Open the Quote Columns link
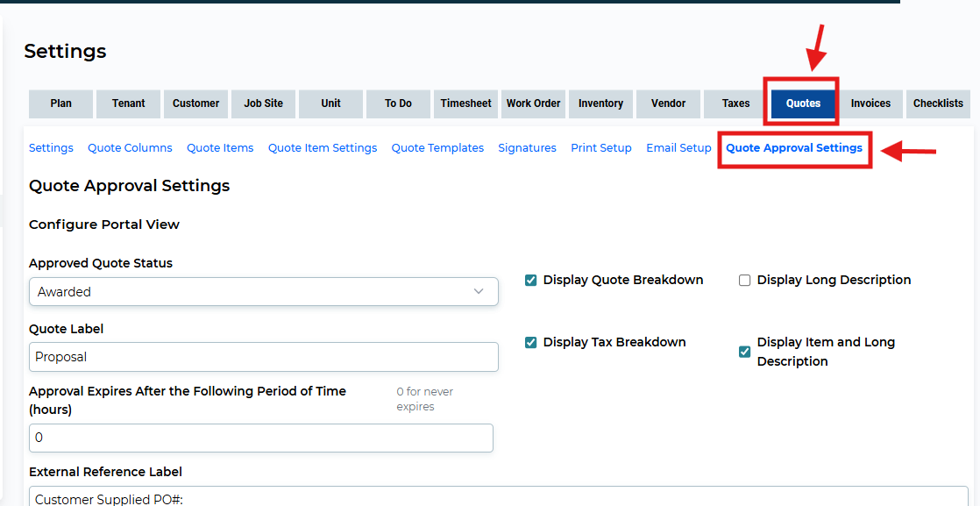 click(x=130, y=148)
